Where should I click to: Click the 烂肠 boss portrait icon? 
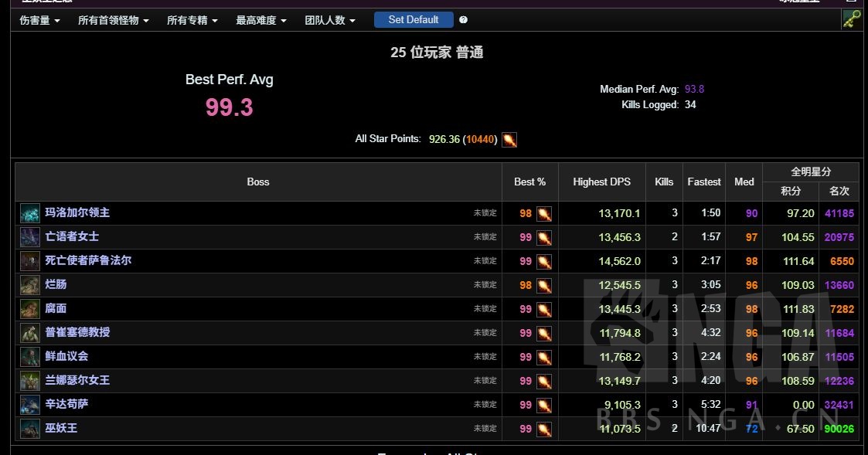point(29,285)
